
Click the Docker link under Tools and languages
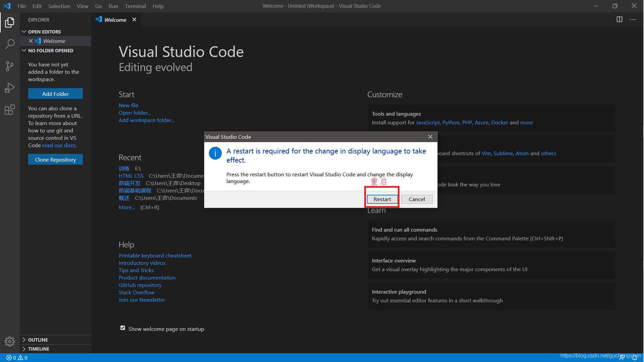(499, 122)
